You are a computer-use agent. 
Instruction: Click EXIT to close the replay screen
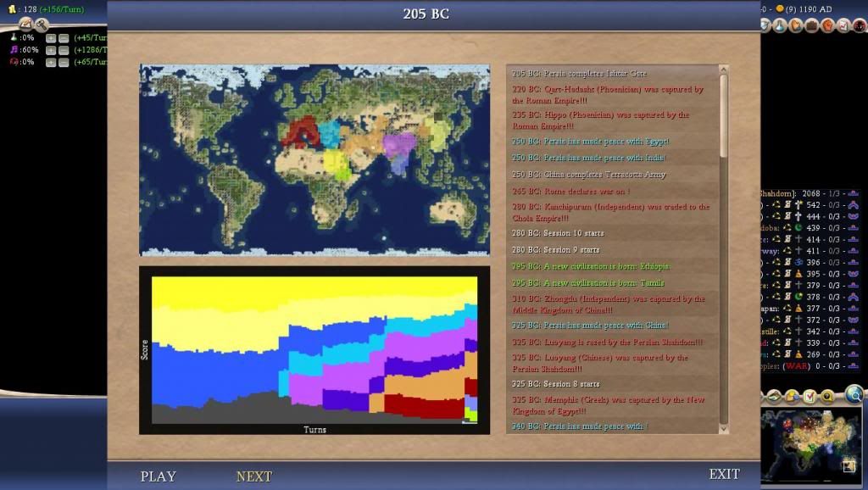point(724,475)
